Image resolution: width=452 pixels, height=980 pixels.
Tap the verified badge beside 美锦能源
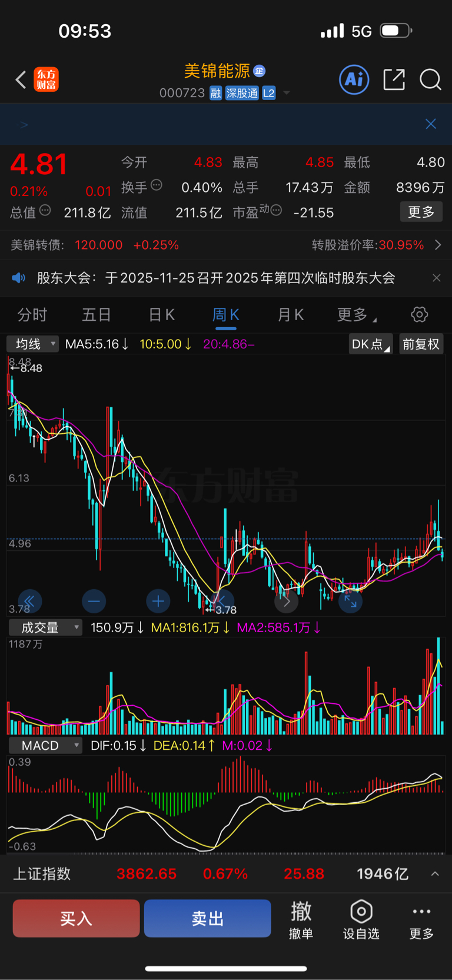(260, 71)
